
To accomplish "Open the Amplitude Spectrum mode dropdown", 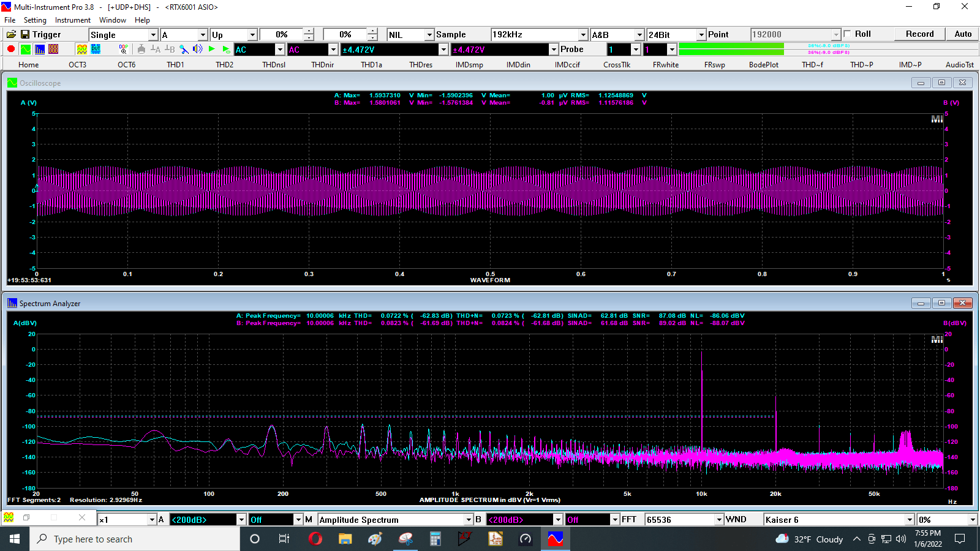I will point(469,520).
